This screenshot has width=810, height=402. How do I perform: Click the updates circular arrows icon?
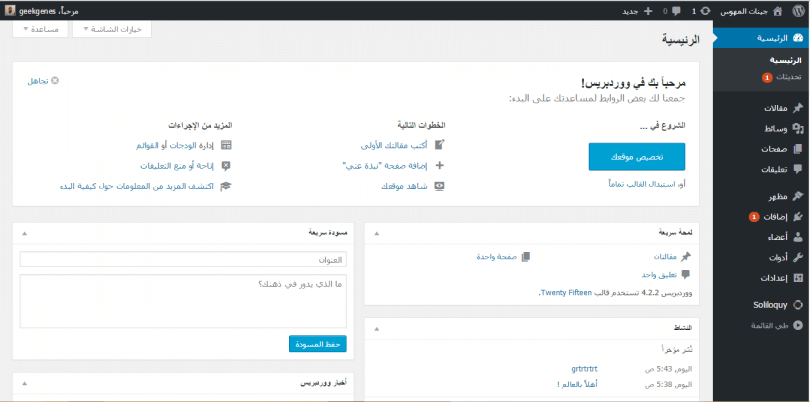coord(706,10)
